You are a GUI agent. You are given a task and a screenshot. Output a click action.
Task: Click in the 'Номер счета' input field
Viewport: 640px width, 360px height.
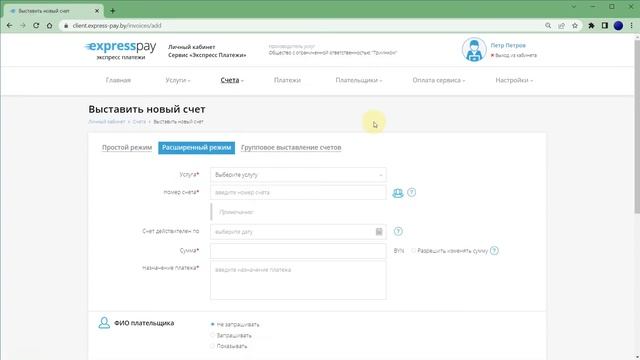(x=298, y=192)
